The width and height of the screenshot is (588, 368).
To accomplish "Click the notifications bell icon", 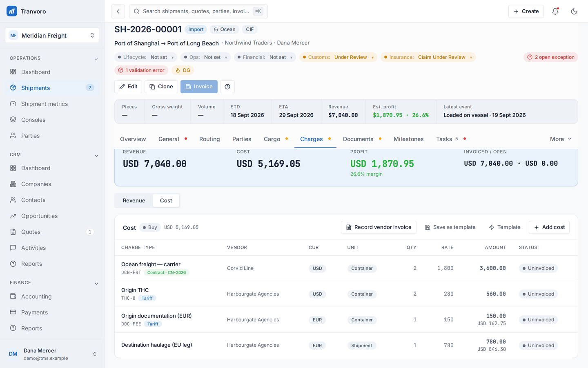I will point(555,11).
